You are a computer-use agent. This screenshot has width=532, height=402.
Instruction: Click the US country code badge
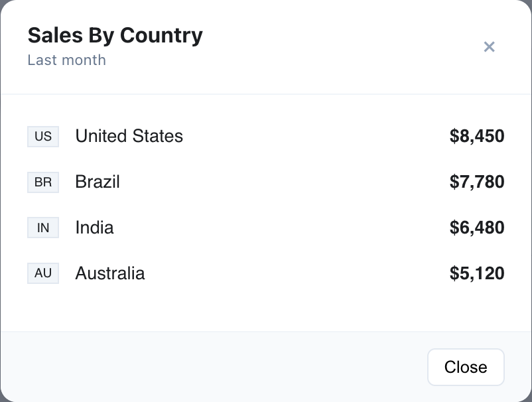click(42, 137)
